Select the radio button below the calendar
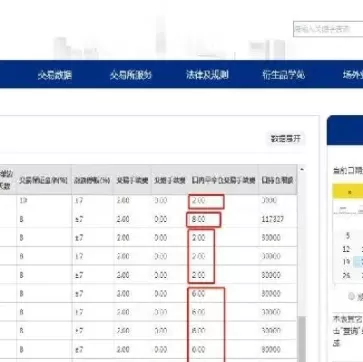 coord(351,296)
